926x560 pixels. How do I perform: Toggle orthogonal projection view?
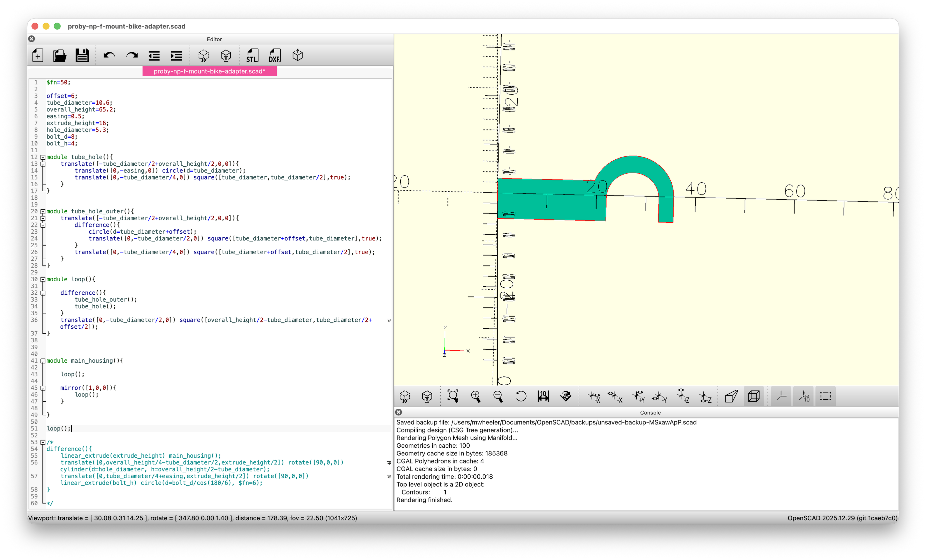[754, 396]
